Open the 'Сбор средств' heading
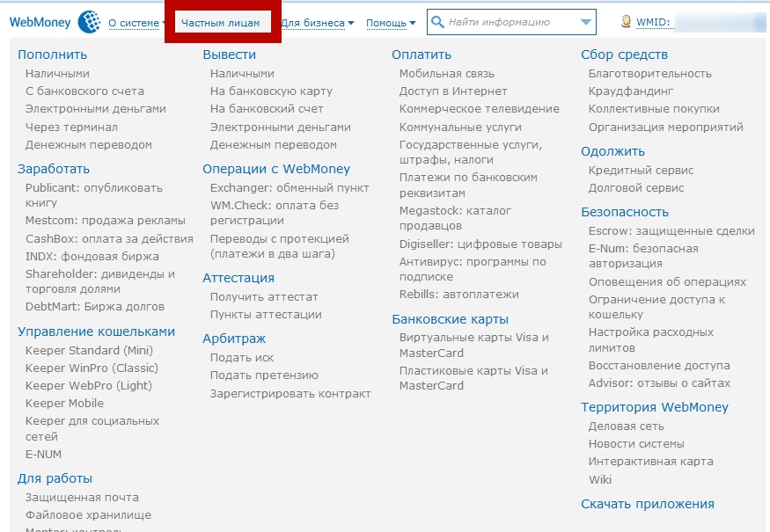The image size is (770, 532). point(624,55)
